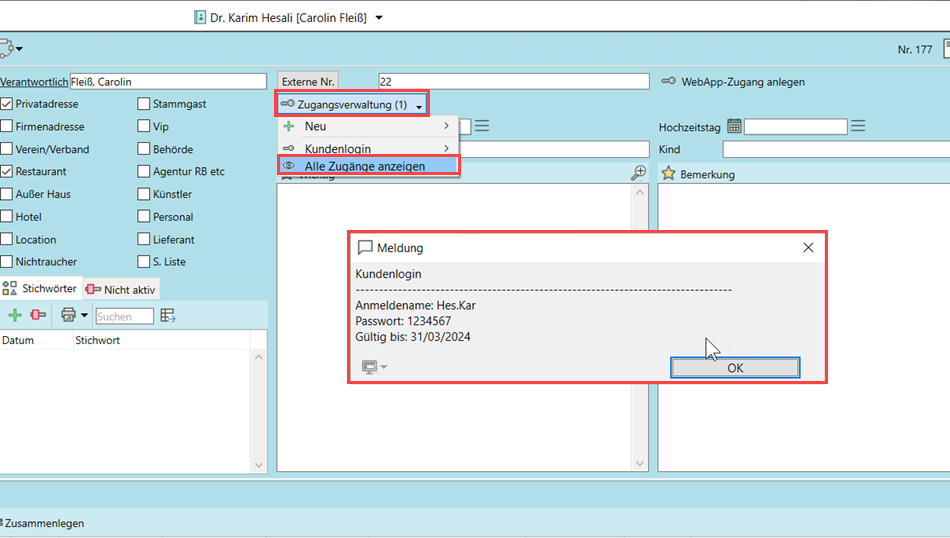Tick the Vip checkbox
The image size is (950, 538).
pos(144,127)
